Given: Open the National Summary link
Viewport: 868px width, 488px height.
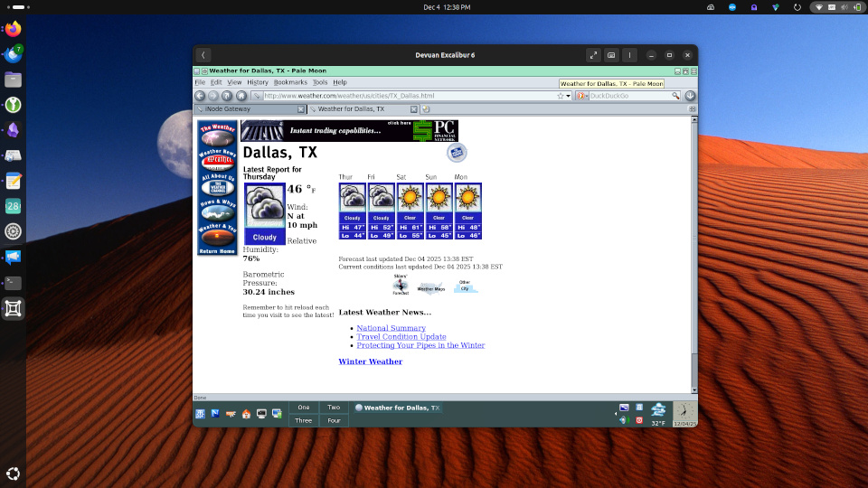Looking at the screenshot, I should pyautogui.click(x=391, y=328).
